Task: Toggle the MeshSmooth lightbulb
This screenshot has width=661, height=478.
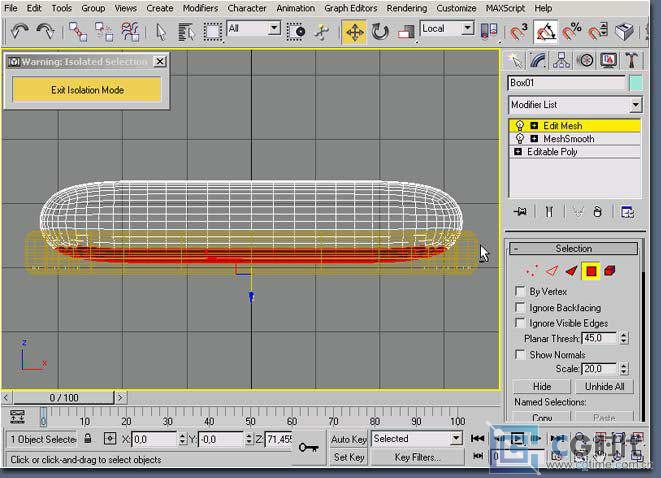Action: click(x=520, y=139)
